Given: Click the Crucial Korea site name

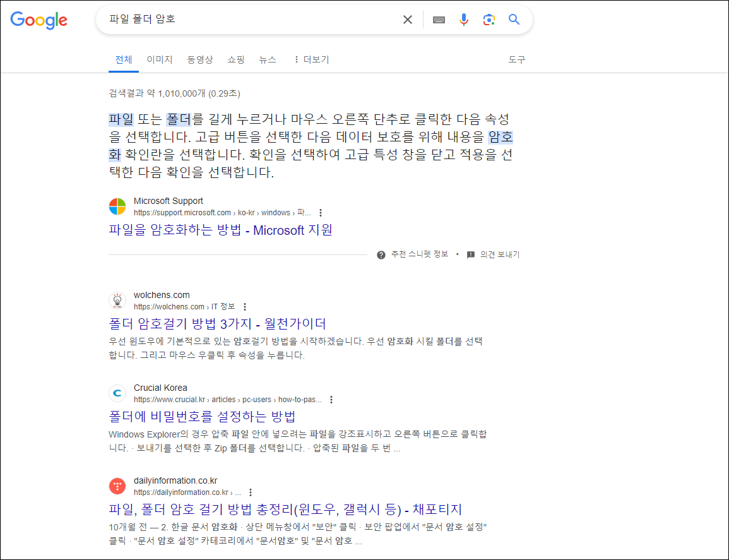Looking at the screenshot, I should click(x=160, y=388).
